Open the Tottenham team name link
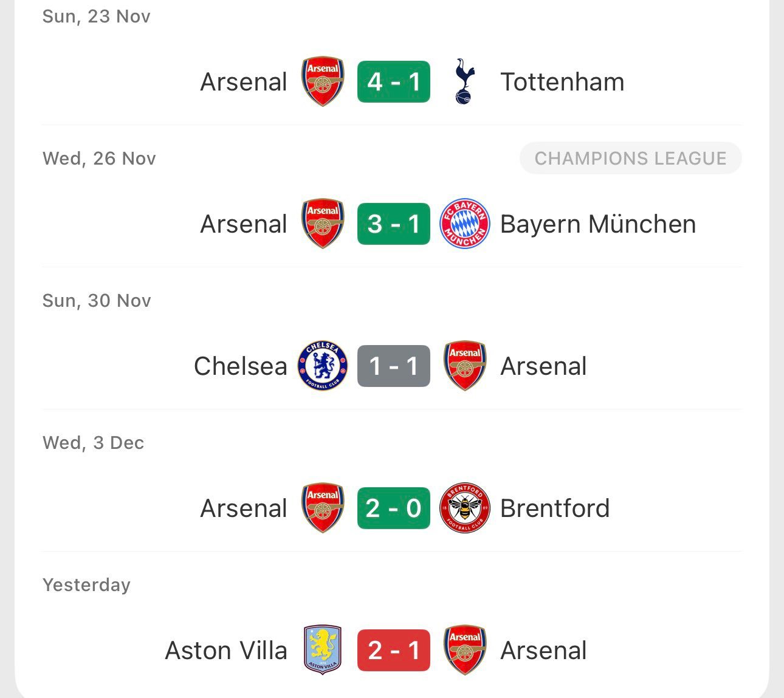The height and width of the screenshot is (698, 784). pos(562,82)
